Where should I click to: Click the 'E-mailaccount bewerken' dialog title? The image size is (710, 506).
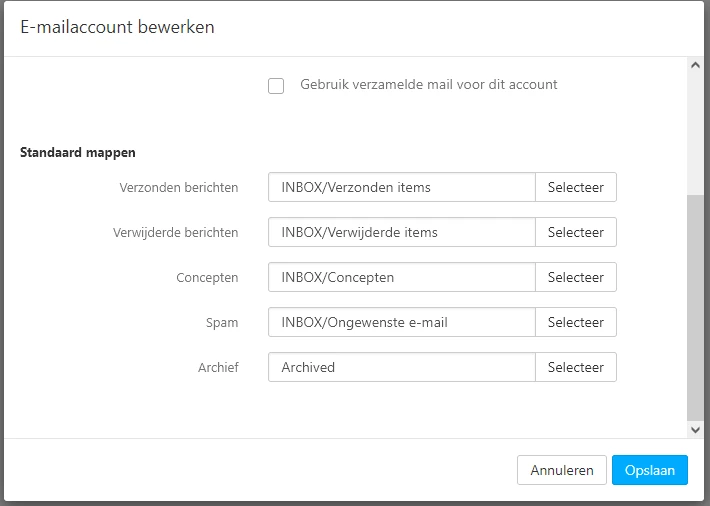(x=117, y=27)
